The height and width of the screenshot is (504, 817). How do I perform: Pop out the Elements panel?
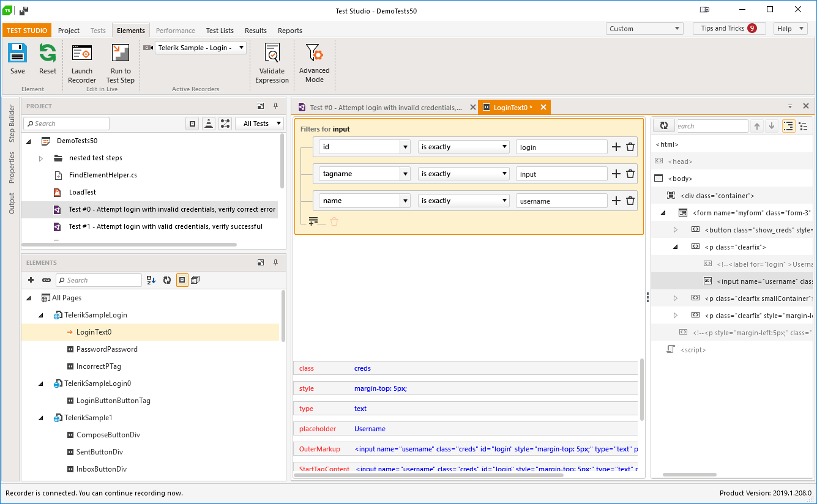261,262
